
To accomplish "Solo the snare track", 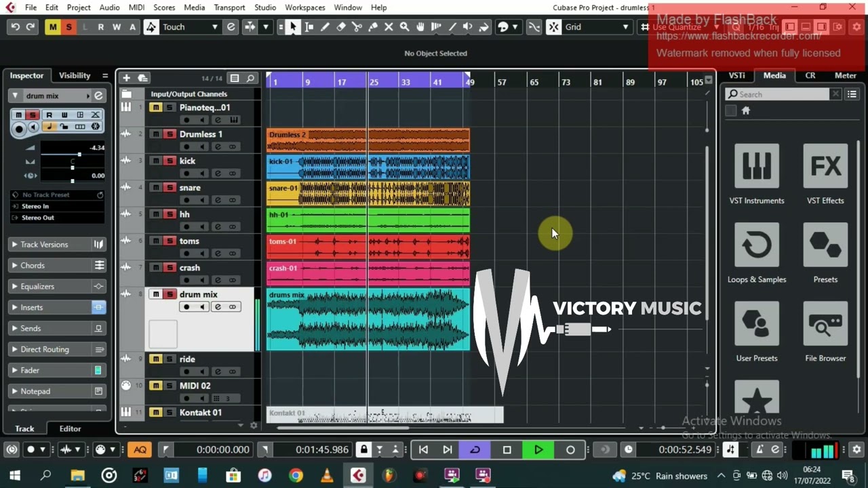I will (x=170, y=187).
